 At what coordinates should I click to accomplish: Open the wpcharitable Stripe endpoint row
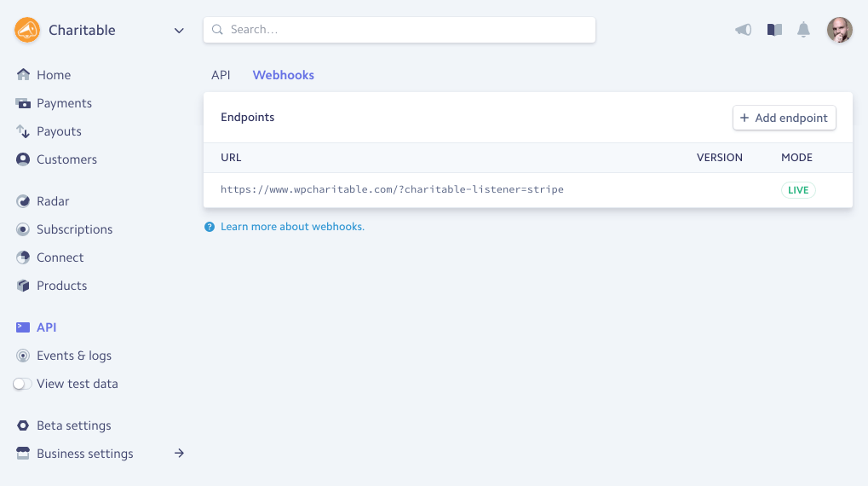click(392, 189)
